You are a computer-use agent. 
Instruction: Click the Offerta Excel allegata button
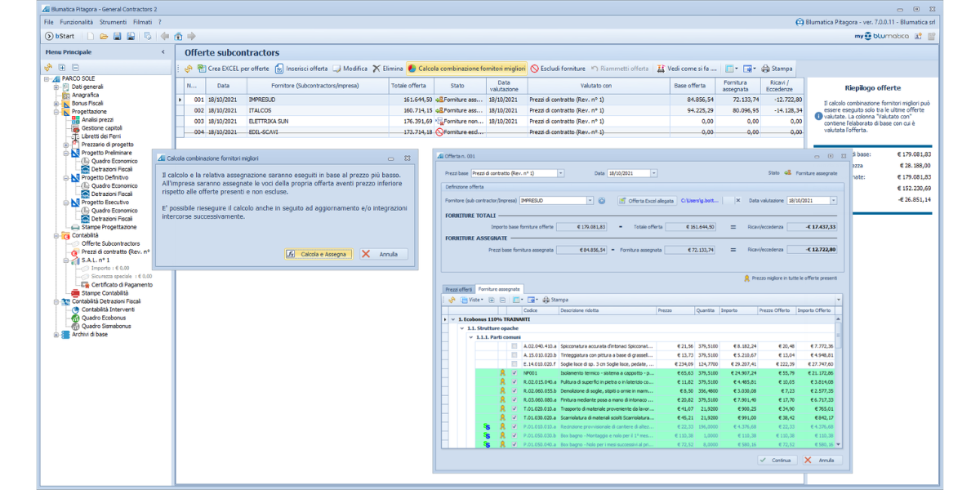coord(646,200)
